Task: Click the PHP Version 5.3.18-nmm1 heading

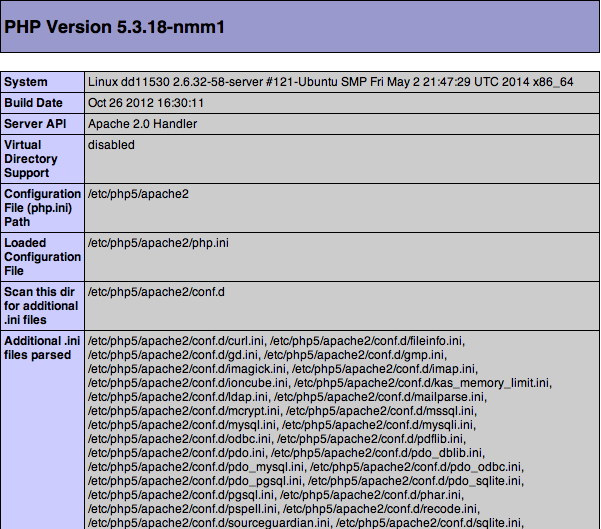Action: click(115, 26)
